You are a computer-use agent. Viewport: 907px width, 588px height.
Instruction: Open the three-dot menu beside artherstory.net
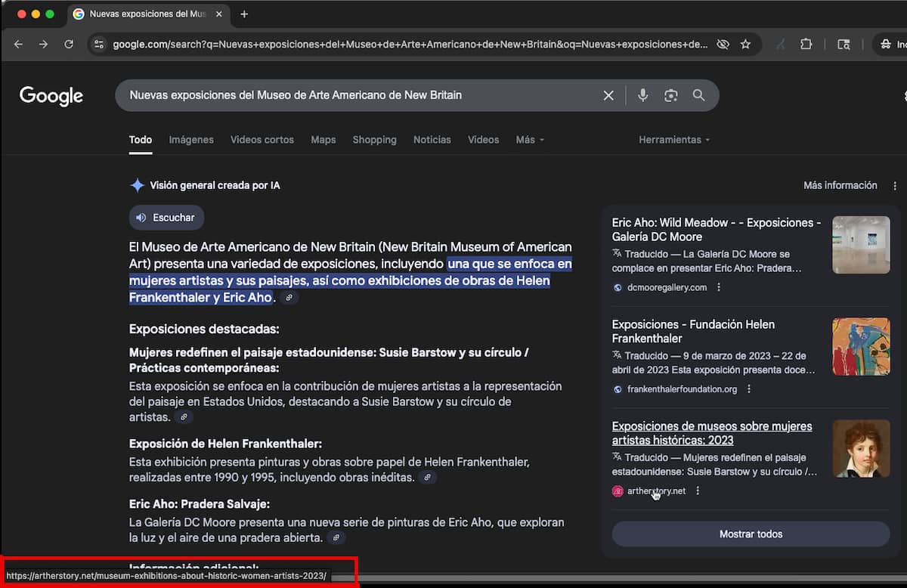point(698,491)
